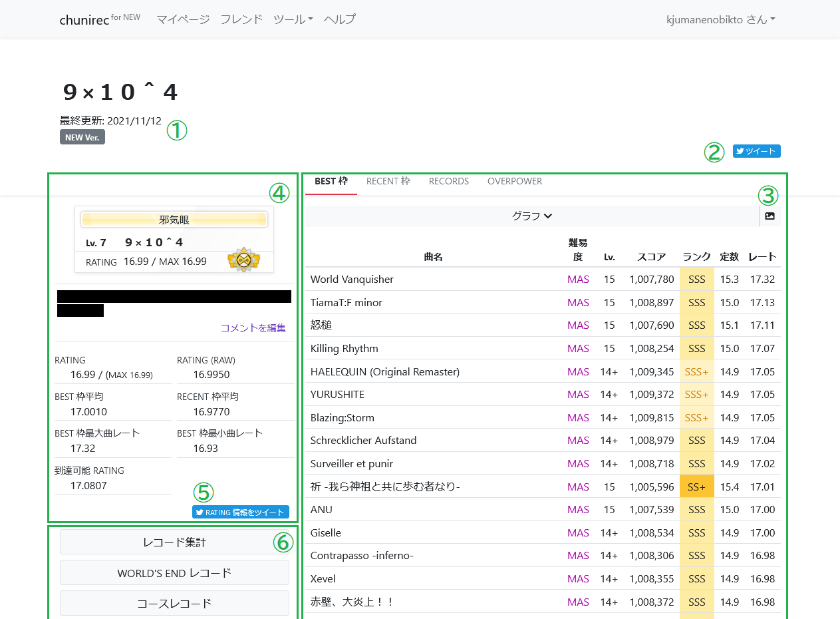
Task: Click the image export icon beside graph
Action: click(x=770, y=216)
